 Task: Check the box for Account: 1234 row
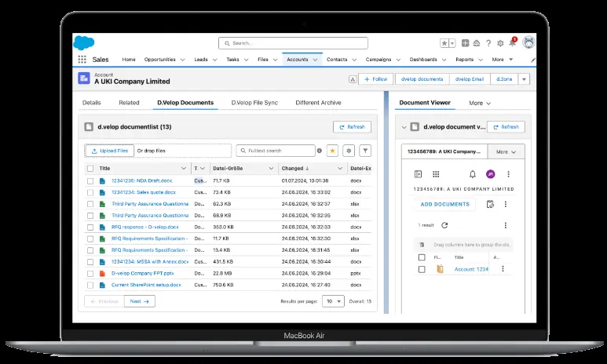point(422,269)
